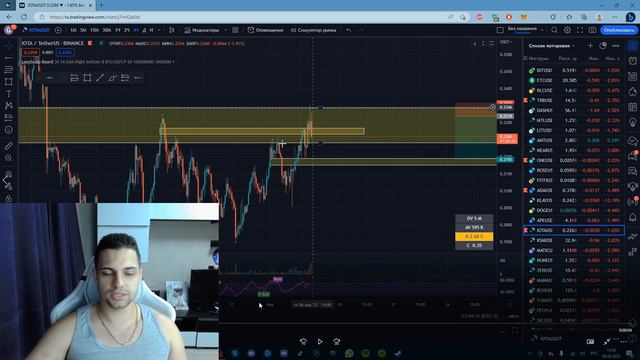Image resolution: width=640 pixels, height=360 pixels.
Task: Go back in the browser
Action: pyautogui.click(x=9, y=17)
